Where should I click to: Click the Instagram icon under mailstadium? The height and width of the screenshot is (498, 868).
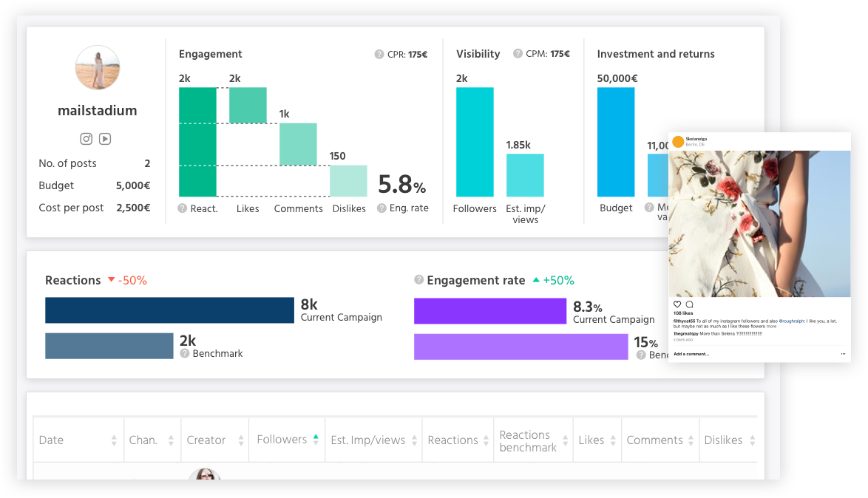[87, 139]
